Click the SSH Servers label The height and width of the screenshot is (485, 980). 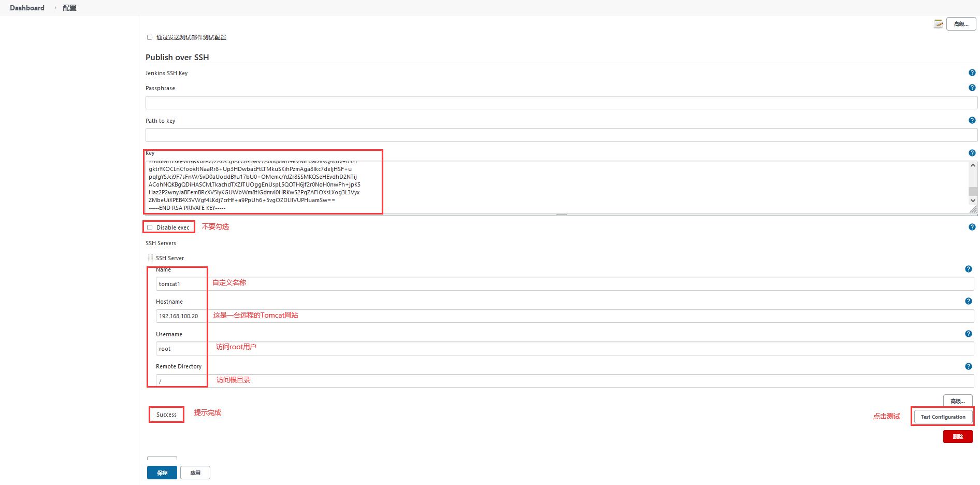click(x=161, y=243)
